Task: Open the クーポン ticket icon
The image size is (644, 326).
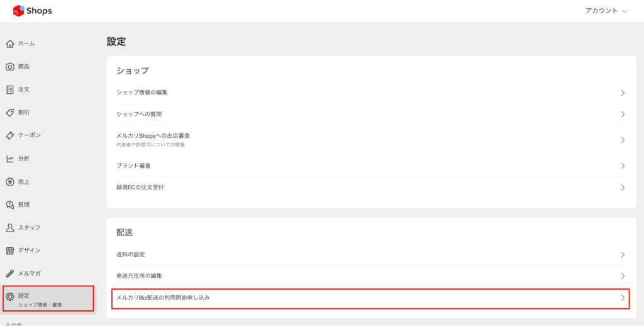Action: pyautogui.click(x=10, y=135)
